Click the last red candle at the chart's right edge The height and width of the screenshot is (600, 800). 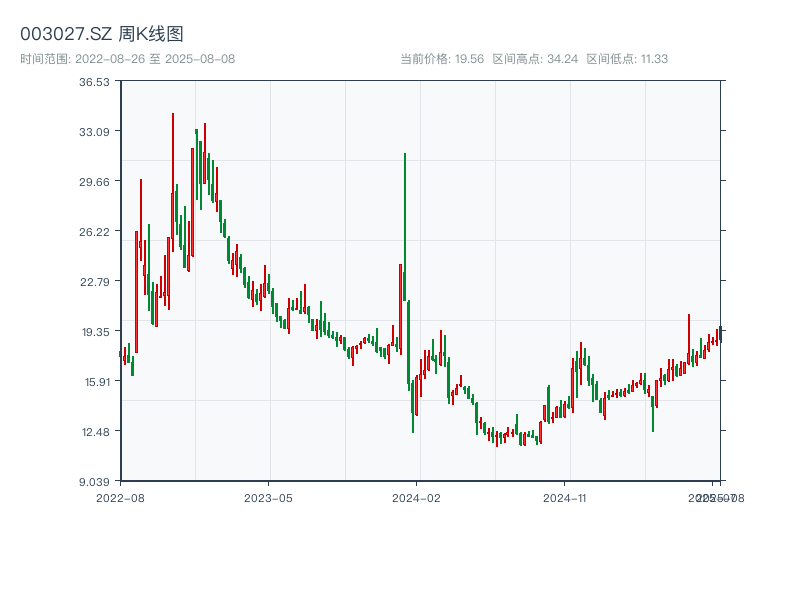[720, 334]
